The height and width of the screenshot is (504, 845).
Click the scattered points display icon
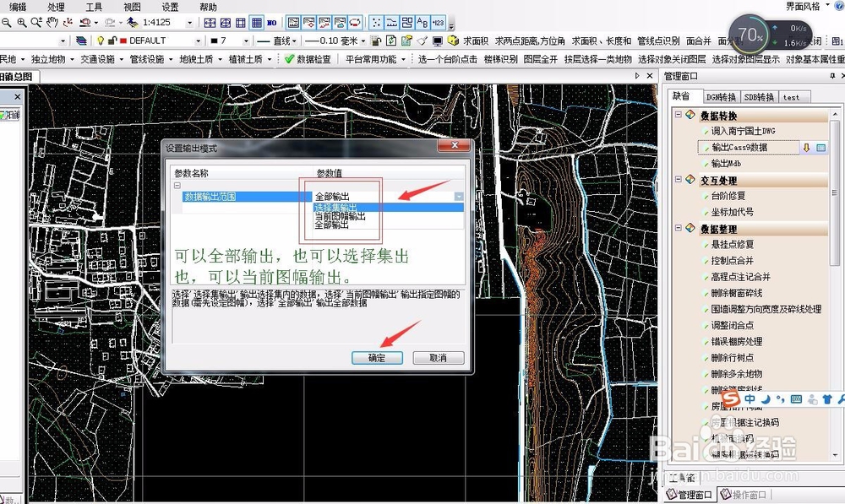[376, 23]
